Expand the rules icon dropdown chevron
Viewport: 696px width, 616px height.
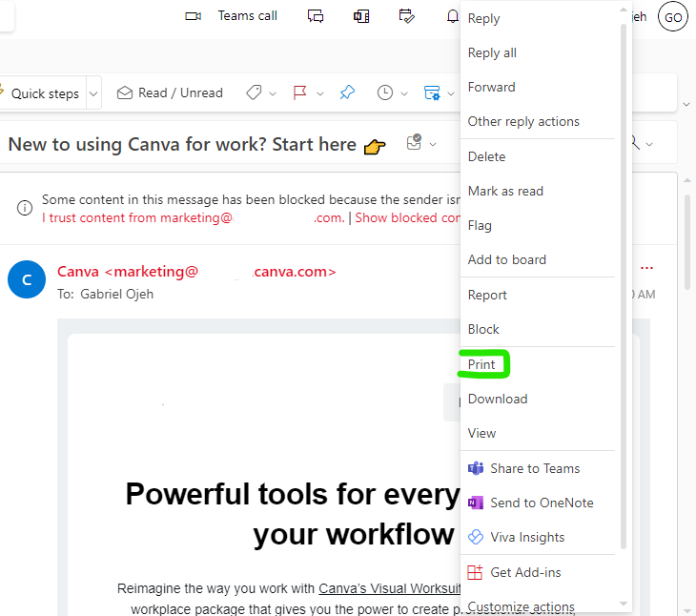point(451,93)
